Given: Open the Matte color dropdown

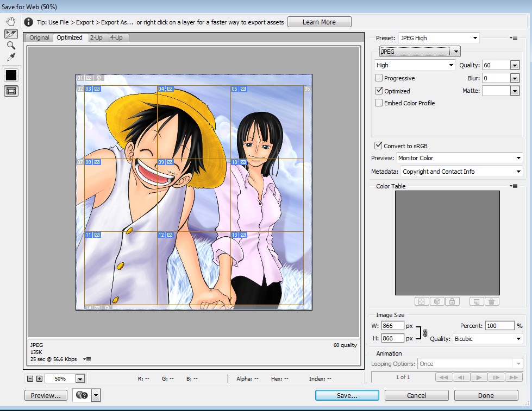Looking at the screenshot, I should (x=515, y=91).
